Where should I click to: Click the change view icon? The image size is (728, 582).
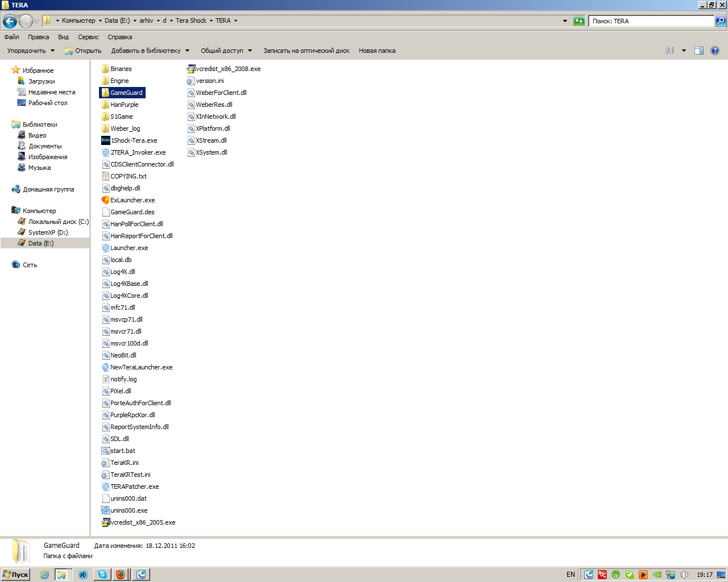pyautogui.click(x=670, y=51)
